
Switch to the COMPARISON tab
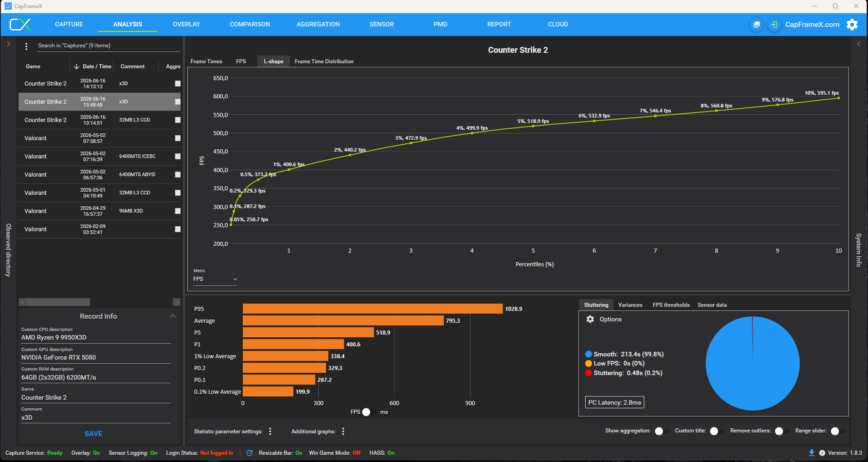(x=250, y=25)
